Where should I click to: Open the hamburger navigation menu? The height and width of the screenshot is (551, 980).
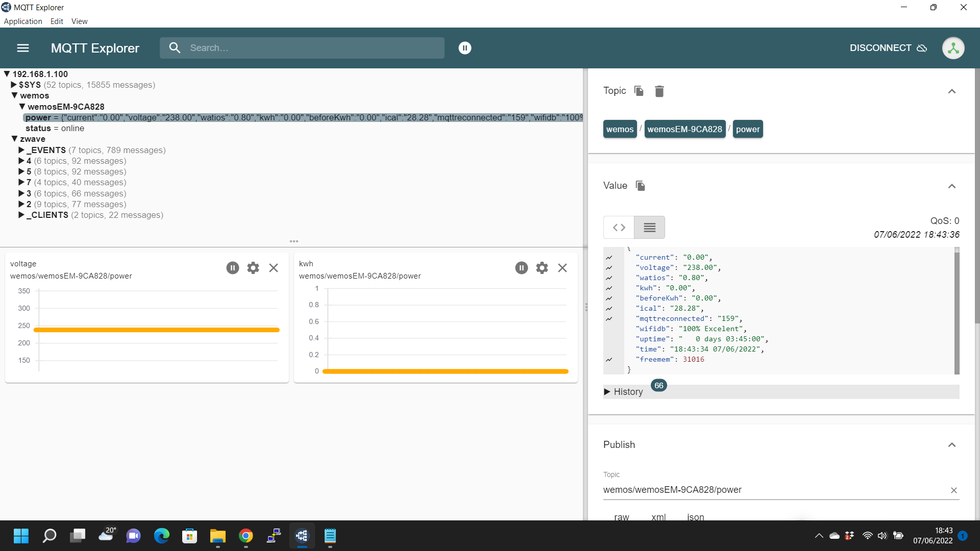click(22, 47)
